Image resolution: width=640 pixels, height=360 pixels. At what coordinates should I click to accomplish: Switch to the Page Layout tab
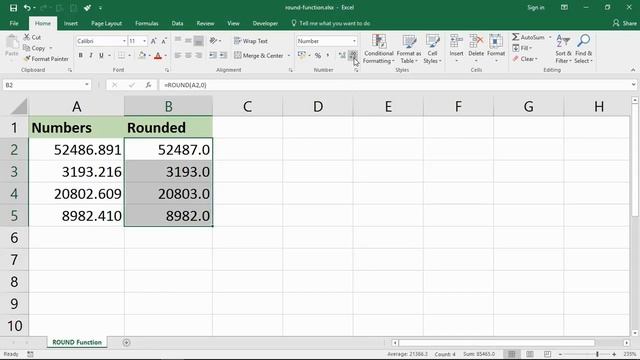107,23
